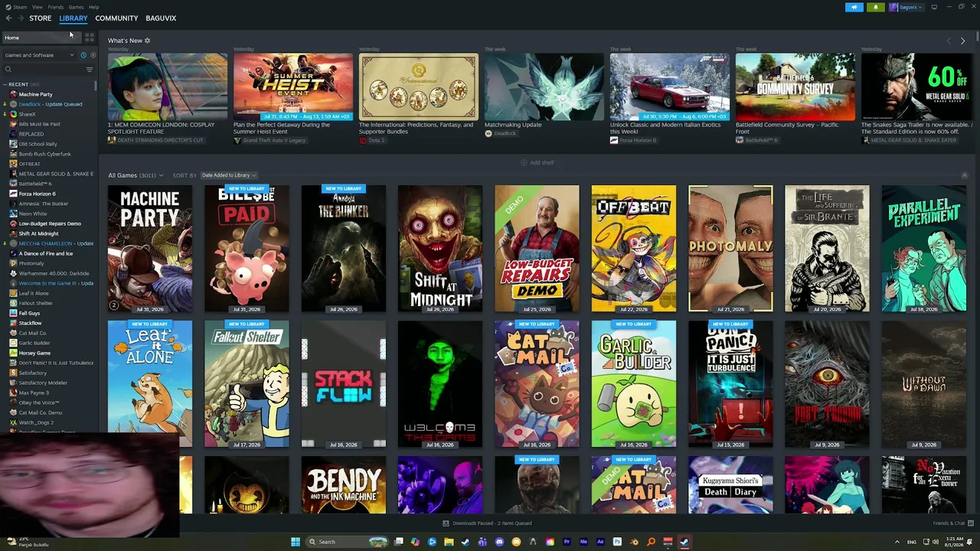Viewport: 980px width, 551px height.
Task: Open After Effects from the taskbar
Action: point(600,542)
